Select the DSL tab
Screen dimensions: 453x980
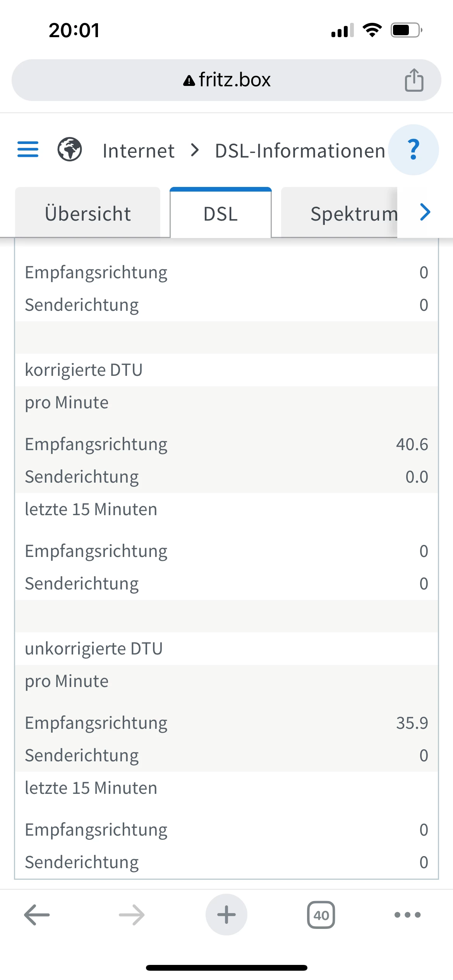(221, 214)
